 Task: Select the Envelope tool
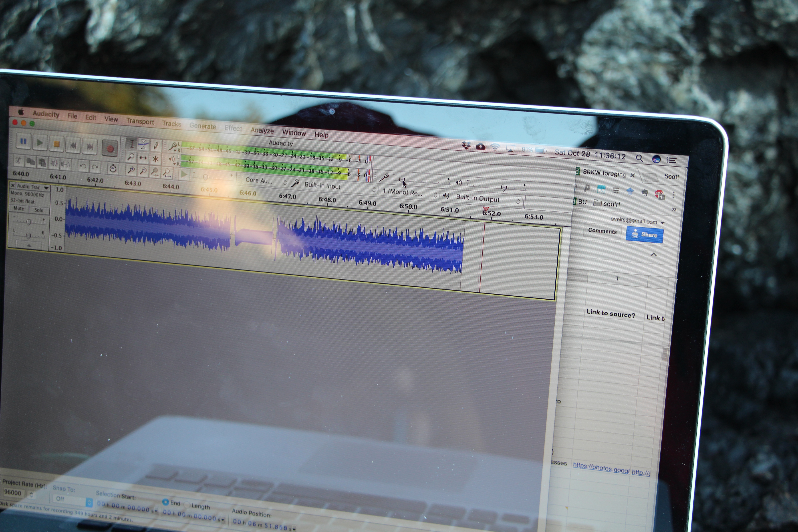click(x=143, y=144)
